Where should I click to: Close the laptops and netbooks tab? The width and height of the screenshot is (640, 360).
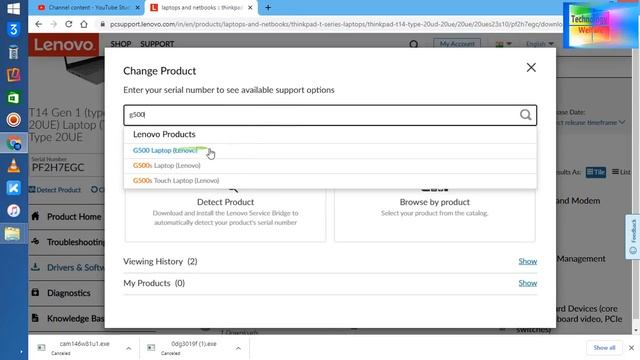(x=250, y=7)
